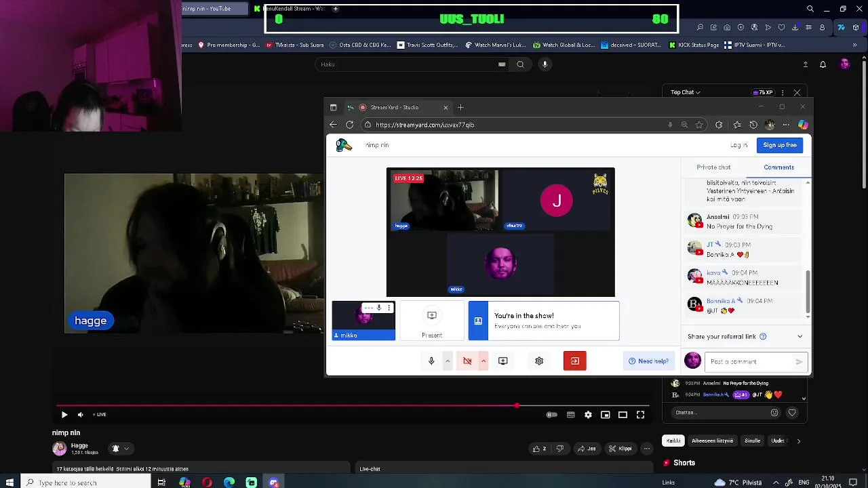Image resolution: width=868 pixels, height=488 pixels.
Task: Click the Klippi clip button
Action: click(x=620, y=449)
